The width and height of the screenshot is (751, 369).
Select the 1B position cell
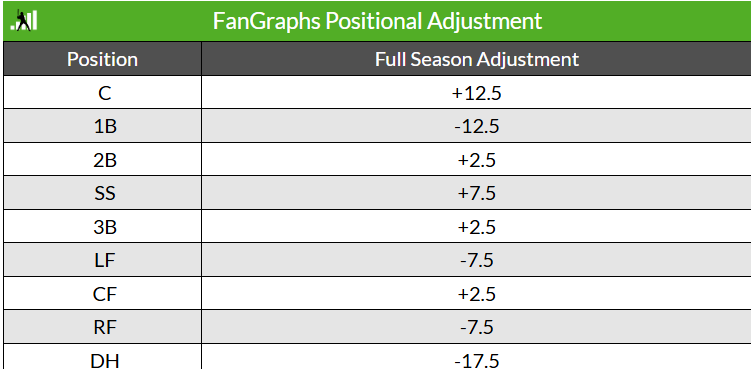102,126
